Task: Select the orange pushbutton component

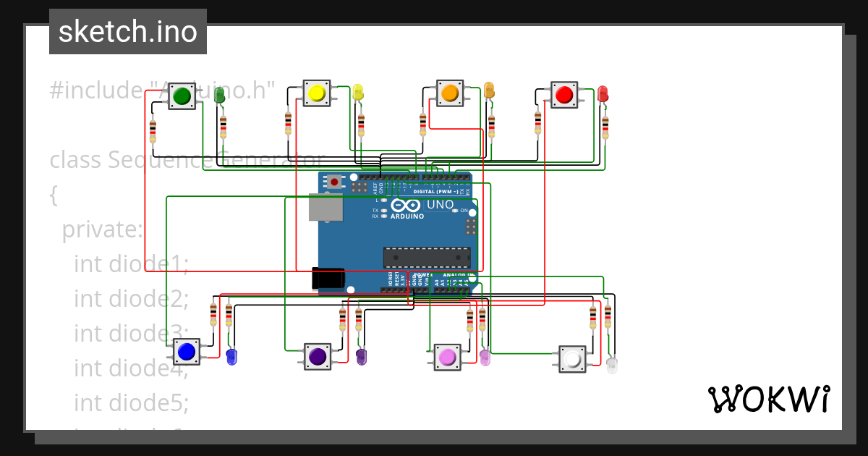Action: point(448,93)
